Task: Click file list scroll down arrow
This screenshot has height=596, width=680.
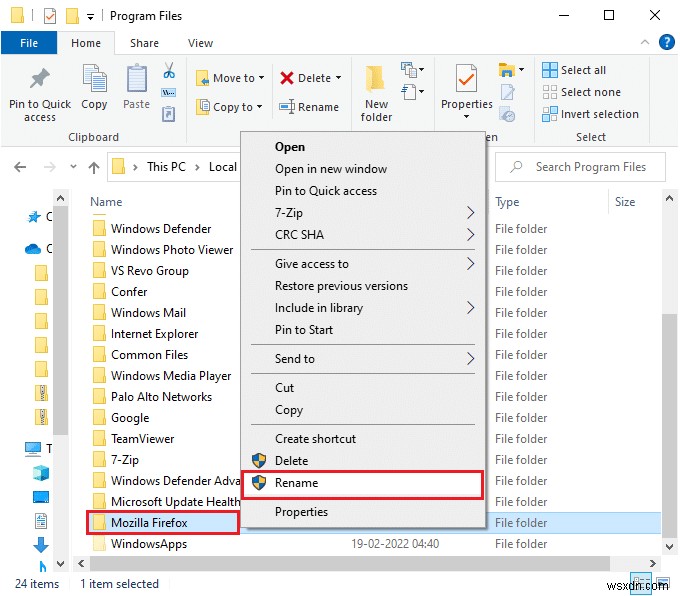Action: [669, 547]
